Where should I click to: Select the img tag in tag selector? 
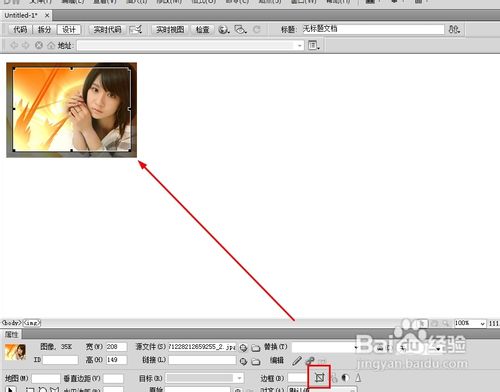tap(32, 323)
